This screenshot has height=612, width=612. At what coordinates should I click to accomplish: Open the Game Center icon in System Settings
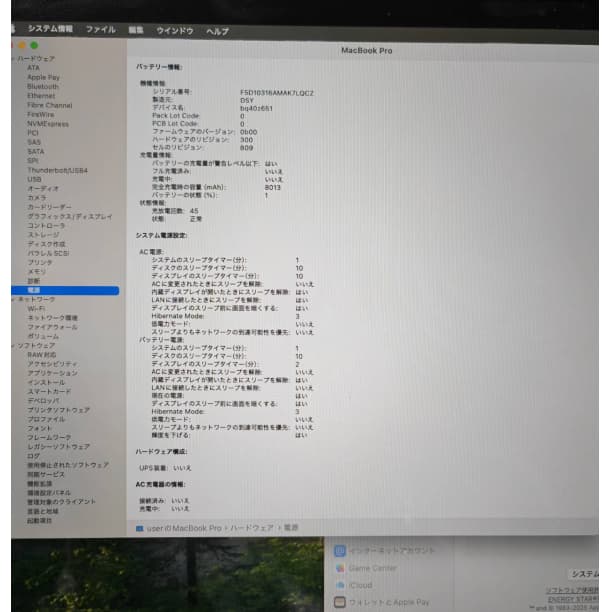(340, 568)
